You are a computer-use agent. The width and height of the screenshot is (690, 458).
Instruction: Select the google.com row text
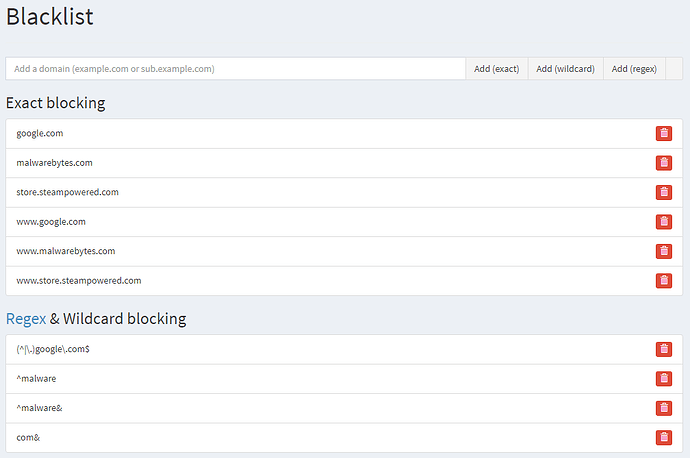coord(40,133)
